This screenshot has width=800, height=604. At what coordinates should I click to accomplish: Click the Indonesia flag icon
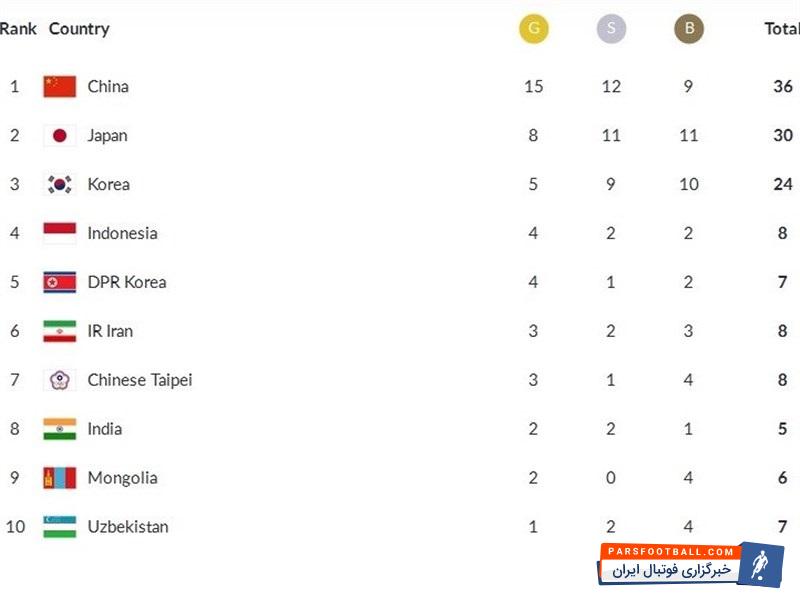pos(60,233)
